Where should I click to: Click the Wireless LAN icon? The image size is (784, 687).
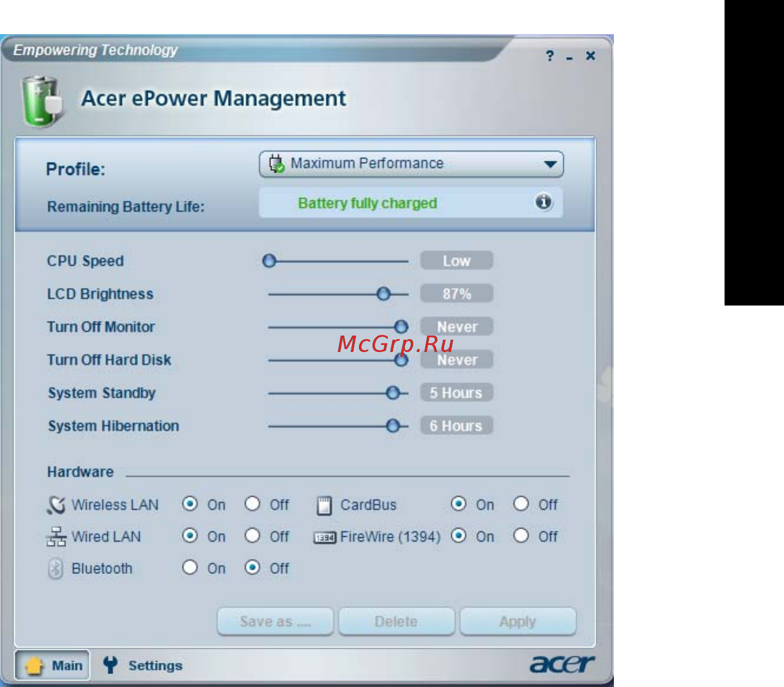point(56,505)
